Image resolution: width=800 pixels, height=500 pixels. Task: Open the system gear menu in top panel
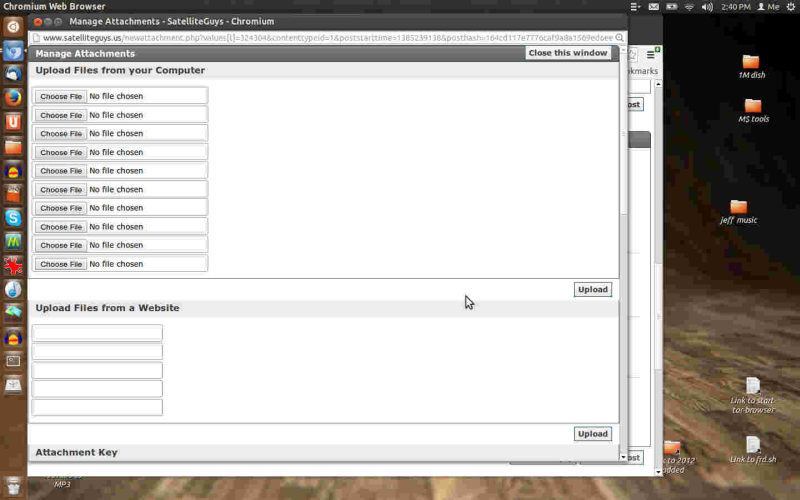click(790, 7)
